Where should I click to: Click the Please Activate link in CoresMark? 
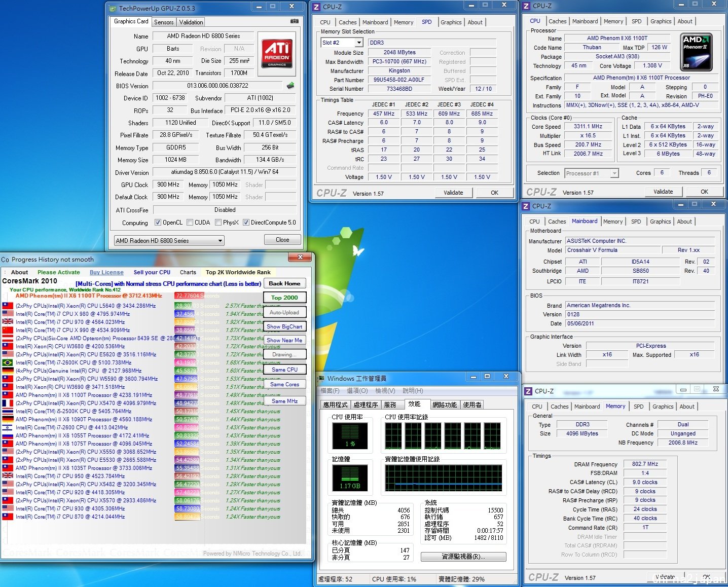click(x=59, y=272)
